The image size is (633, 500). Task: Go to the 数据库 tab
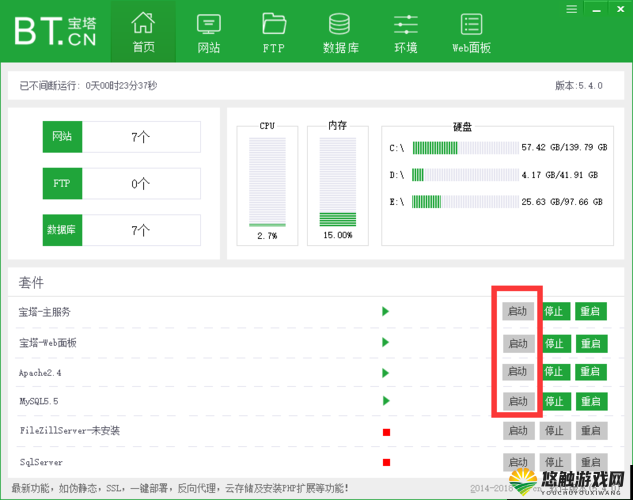point(340,33)
